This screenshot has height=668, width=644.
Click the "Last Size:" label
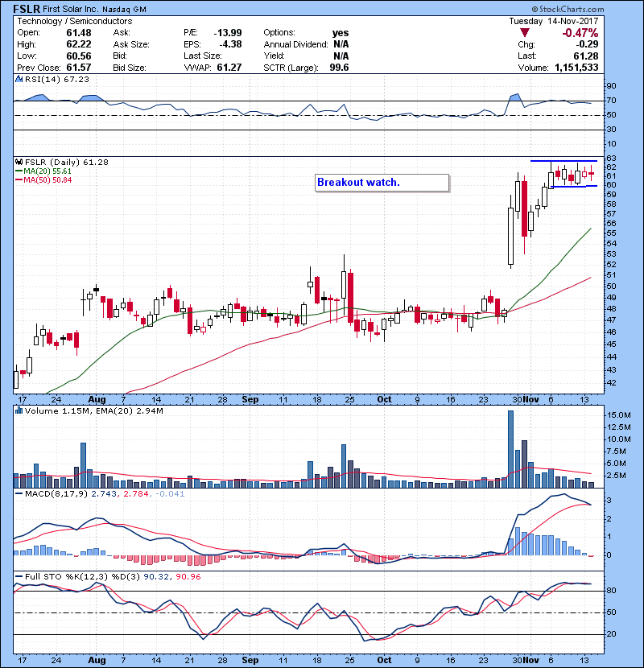203,56
